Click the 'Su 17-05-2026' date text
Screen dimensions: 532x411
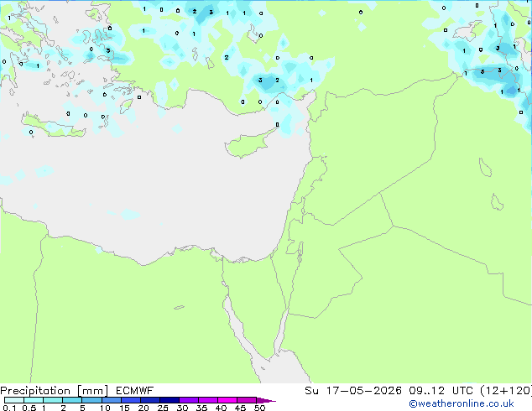[353, 391]
